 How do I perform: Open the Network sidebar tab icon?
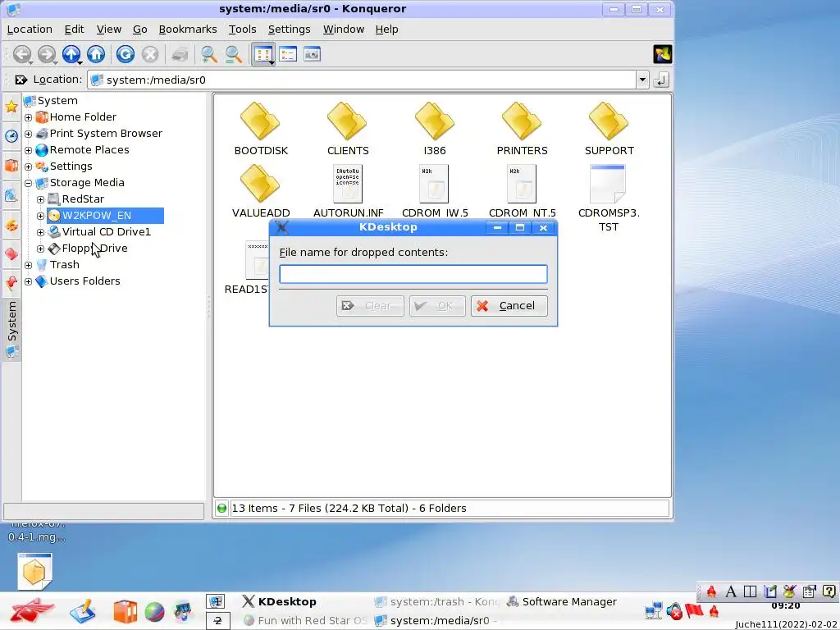[11, 195]
